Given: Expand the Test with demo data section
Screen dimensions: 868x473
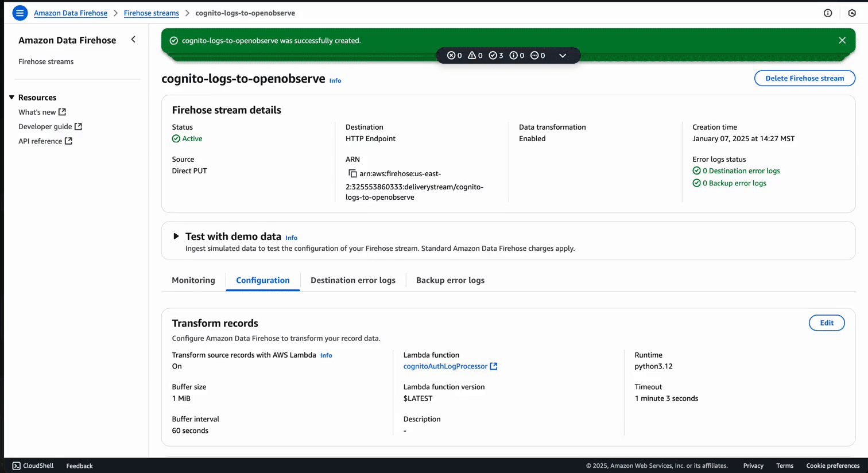Looking at the screenshot, I should (x=176, y=235).
